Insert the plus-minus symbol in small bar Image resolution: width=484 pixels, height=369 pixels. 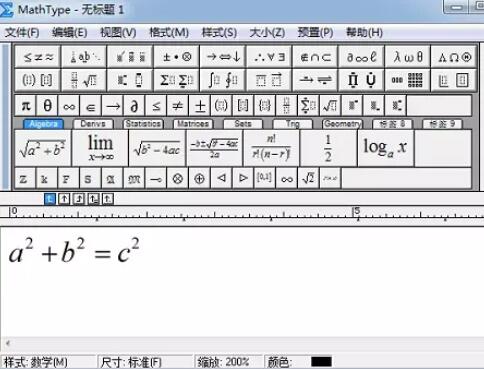(200, 106)
